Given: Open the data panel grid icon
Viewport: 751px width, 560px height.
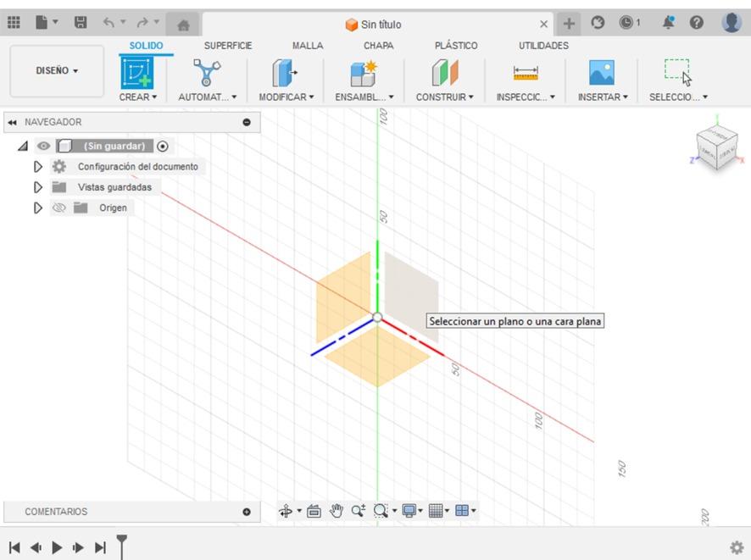Looking at the screenshot, I should pyautogui.click(x=14, y=23).
